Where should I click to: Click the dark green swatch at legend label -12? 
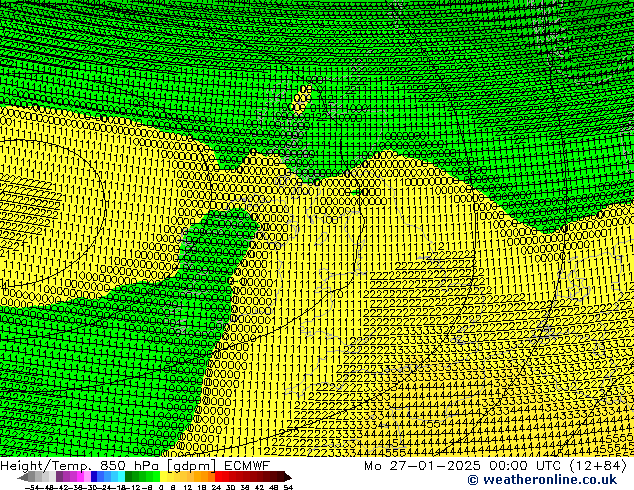[128, 477]
